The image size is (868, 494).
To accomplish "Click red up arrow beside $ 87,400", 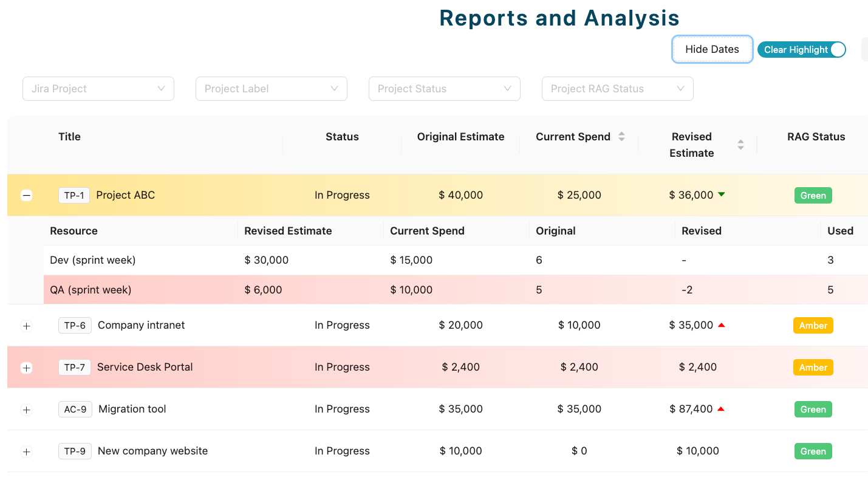I will click(721, 409).
